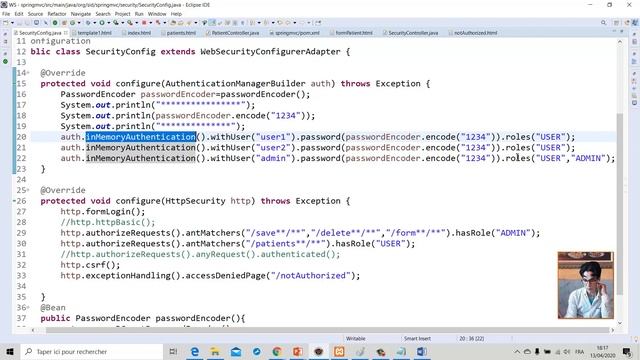Toggle the highlighted Mark Occurrences toolbar icon
Screen dimensions: 640x360
pyautogui.click(x=212, y=22)
